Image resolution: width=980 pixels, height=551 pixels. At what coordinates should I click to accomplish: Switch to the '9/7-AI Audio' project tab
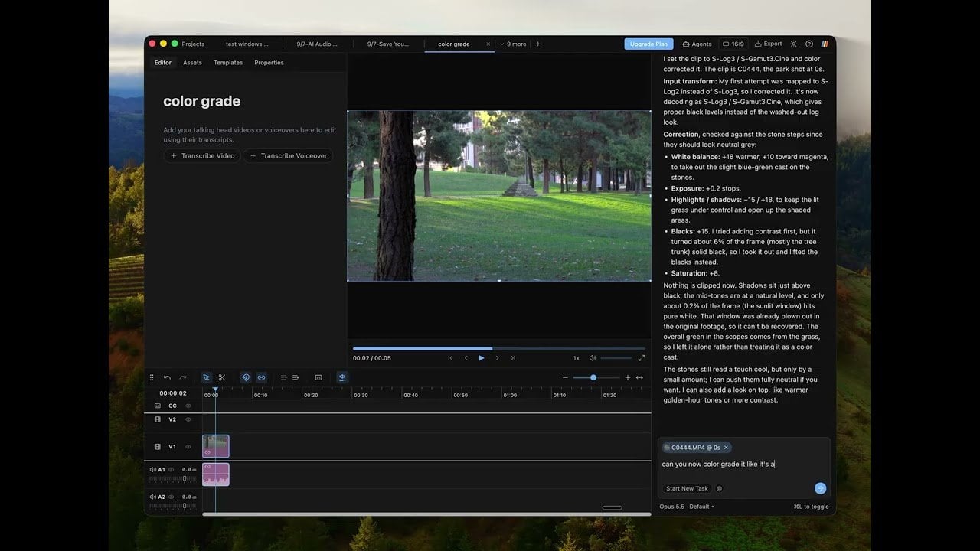pos(317,44)
